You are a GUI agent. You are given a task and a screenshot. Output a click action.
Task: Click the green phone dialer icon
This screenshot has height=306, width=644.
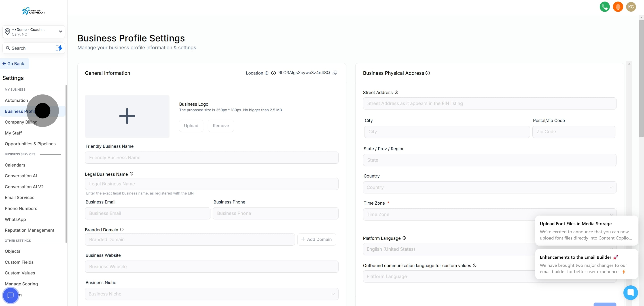(x=604, y=7)
